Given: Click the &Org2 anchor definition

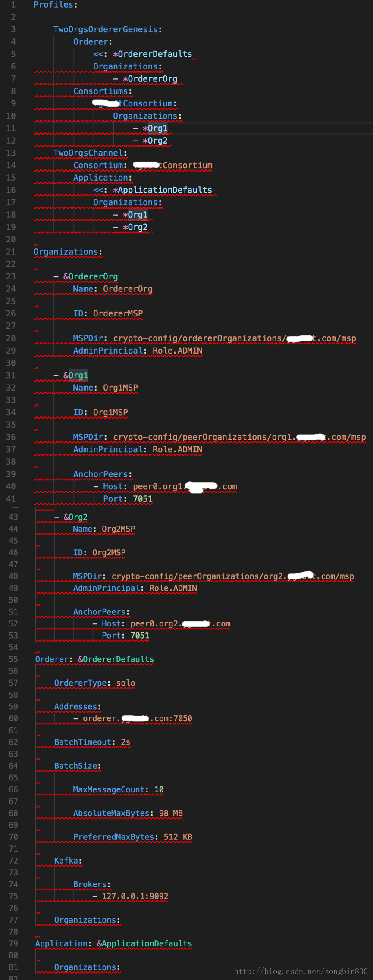Looking at the screenshot, I should [75, 517].
